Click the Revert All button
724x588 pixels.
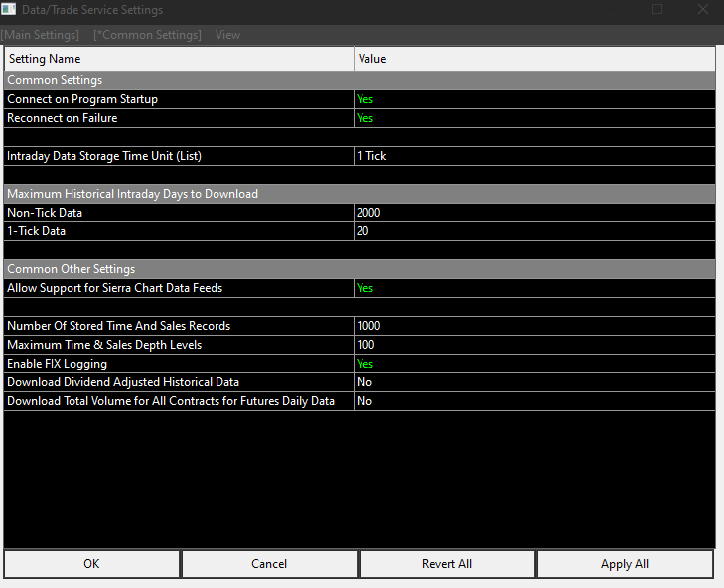447,564
